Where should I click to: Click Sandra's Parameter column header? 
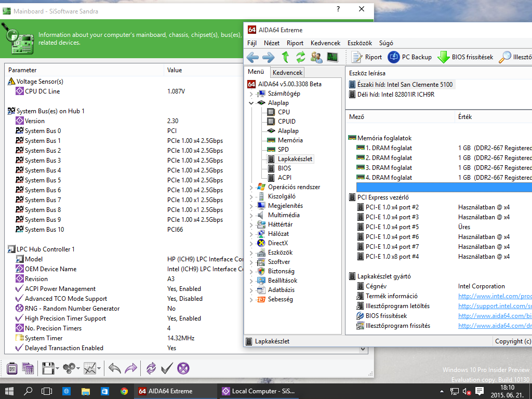tap(84, 70)
